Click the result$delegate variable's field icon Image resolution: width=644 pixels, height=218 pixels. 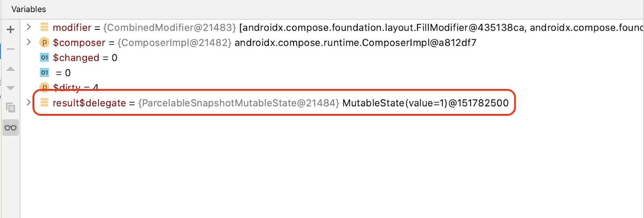click(x=44, y=103)
